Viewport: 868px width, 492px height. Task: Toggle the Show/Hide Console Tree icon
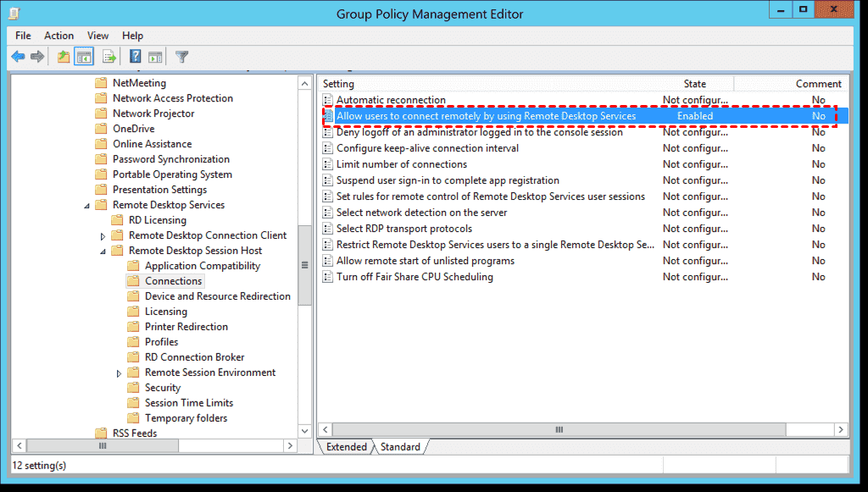click(84, 57)
